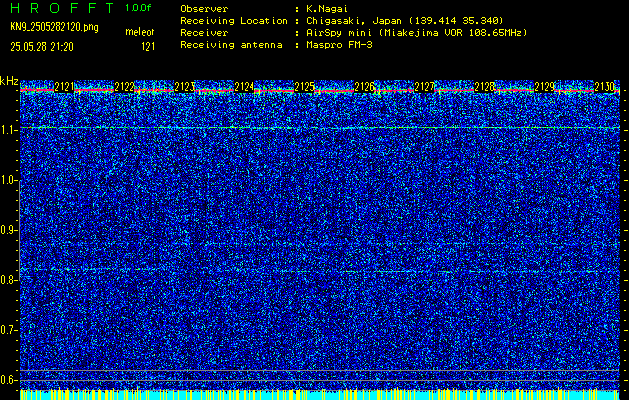
Task: Click the HROFFT title text
Action: 62,8
